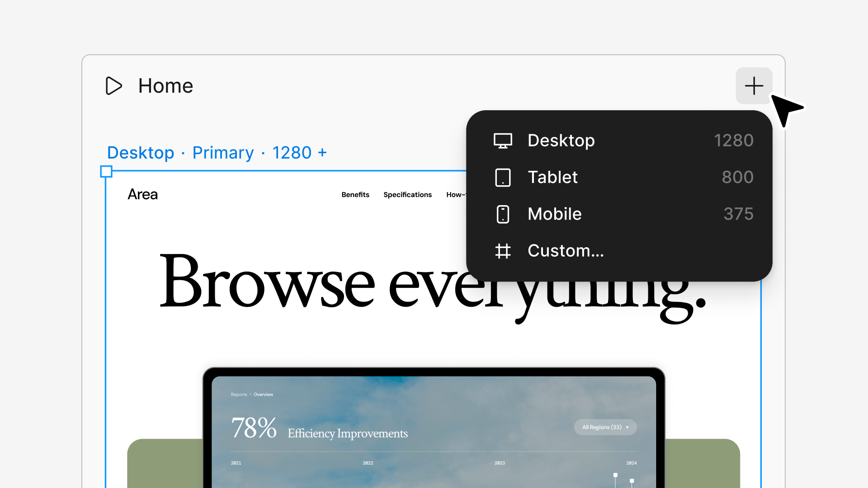
Task: Choose the Desktop breakpoint menu item
Action: point(619,141)
